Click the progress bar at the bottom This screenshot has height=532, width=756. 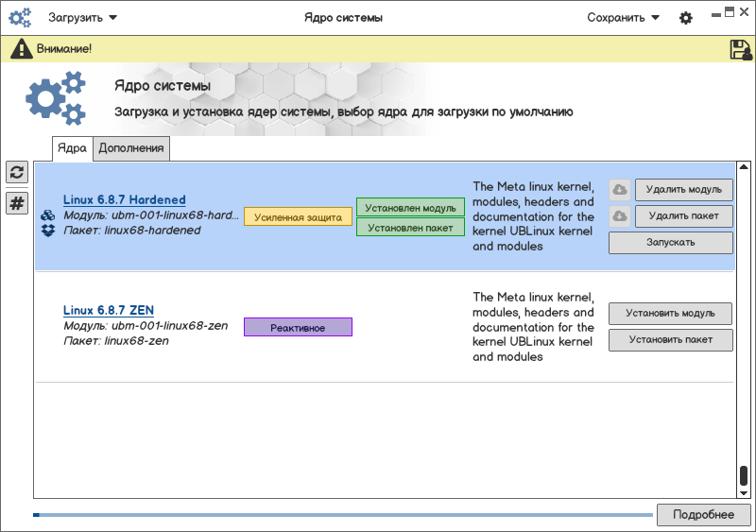point(342,515)
